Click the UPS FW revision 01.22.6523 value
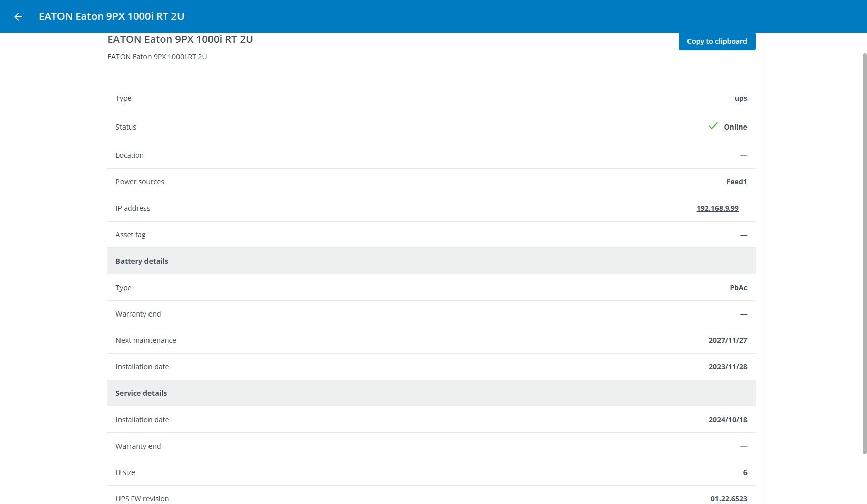Viewport: 867px width, 504px height. coord(729,499)
